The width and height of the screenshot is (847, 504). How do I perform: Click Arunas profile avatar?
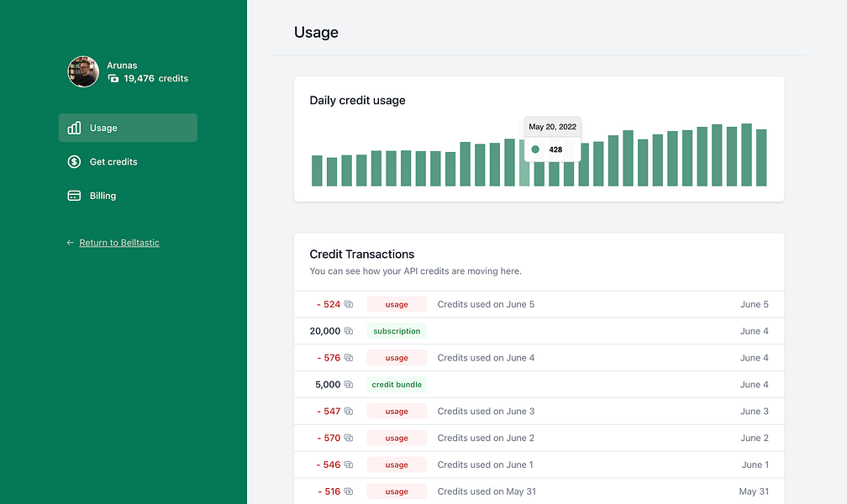83,71
